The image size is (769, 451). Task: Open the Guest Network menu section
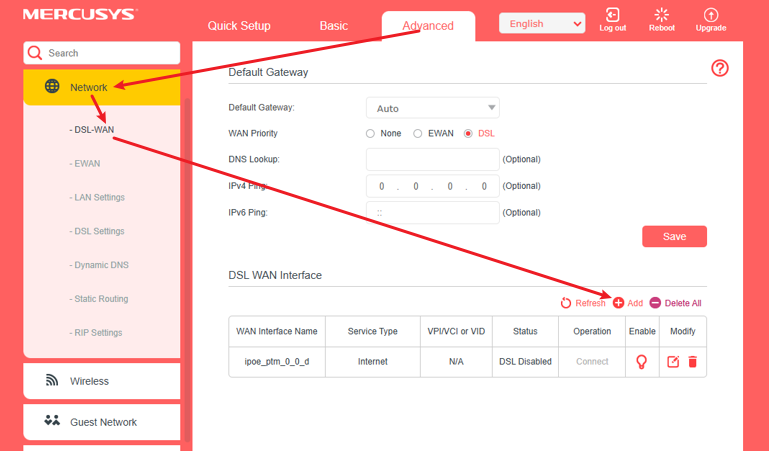[102, 422]
